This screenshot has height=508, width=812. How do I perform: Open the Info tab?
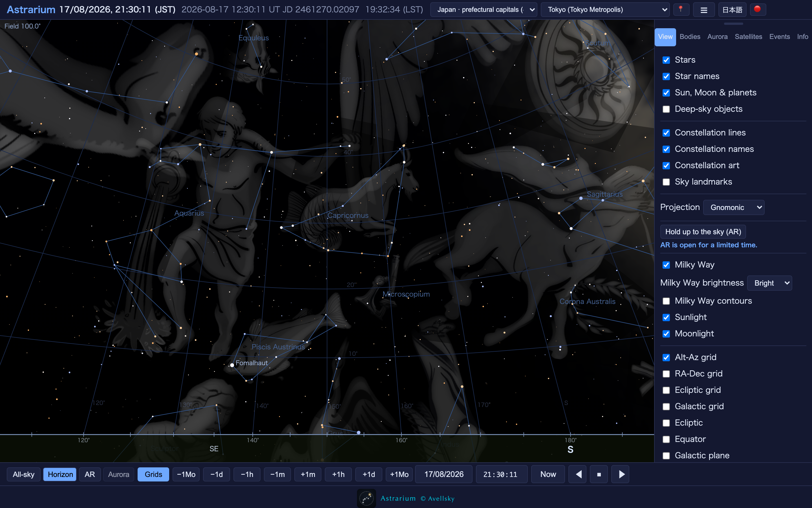[x=803, y=37]
